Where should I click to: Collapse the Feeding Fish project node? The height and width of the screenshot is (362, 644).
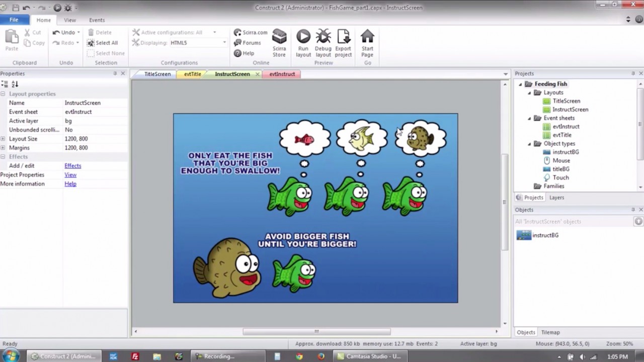point(520,84)
